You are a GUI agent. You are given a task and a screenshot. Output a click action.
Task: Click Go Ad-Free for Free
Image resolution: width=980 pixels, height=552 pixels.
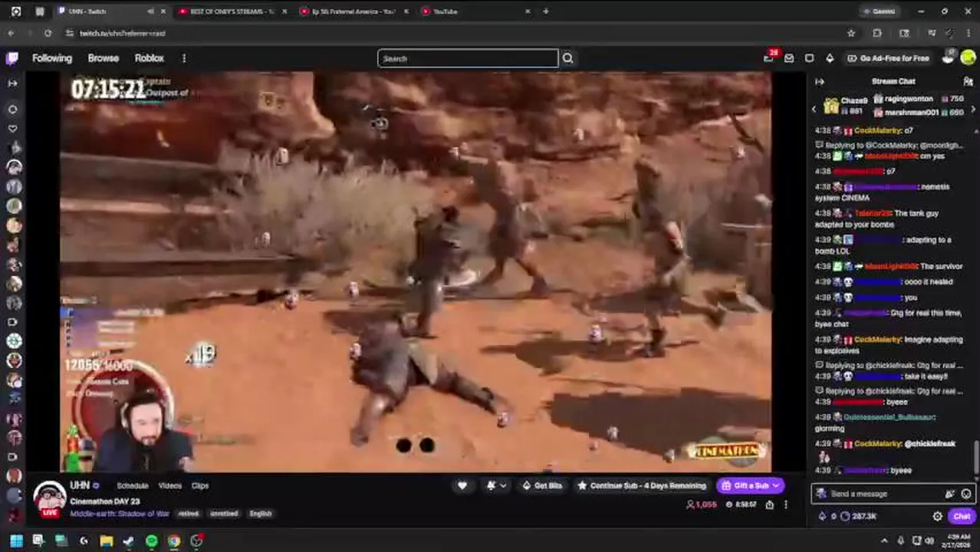tap(888, 58)
